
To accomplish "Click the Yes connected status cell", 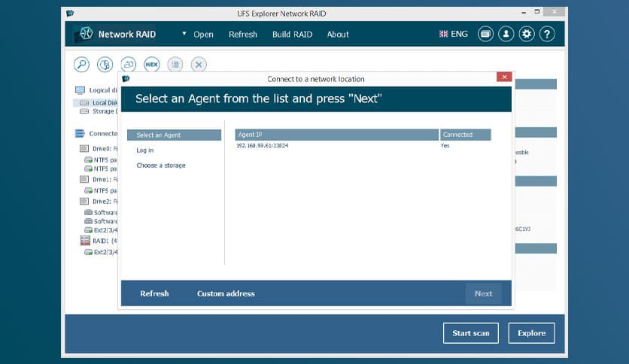I will point(445,145).
